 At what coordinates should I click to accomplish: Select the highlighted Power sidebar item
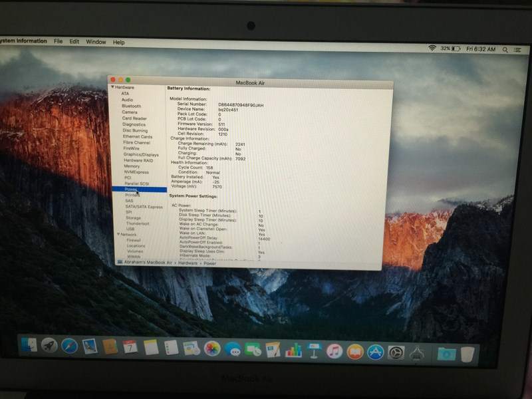pyautogui.click(x=140, y=190)
